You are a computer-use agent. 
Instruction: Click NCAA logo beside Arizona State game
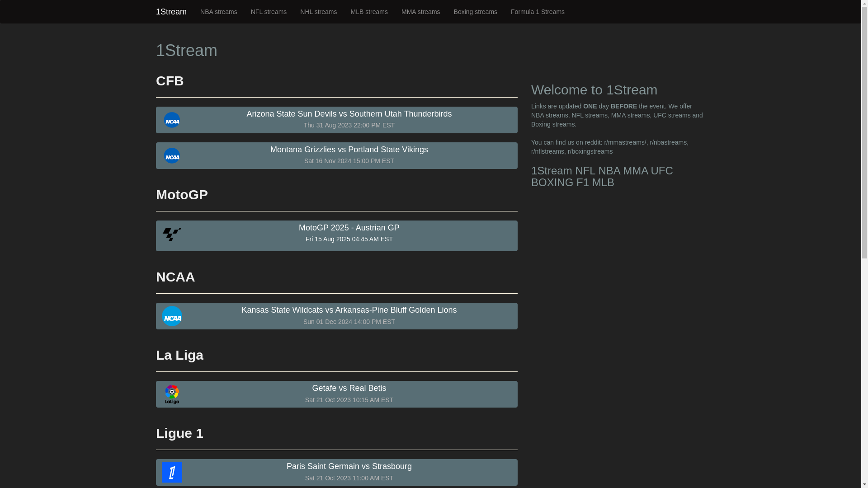point(172,120)
